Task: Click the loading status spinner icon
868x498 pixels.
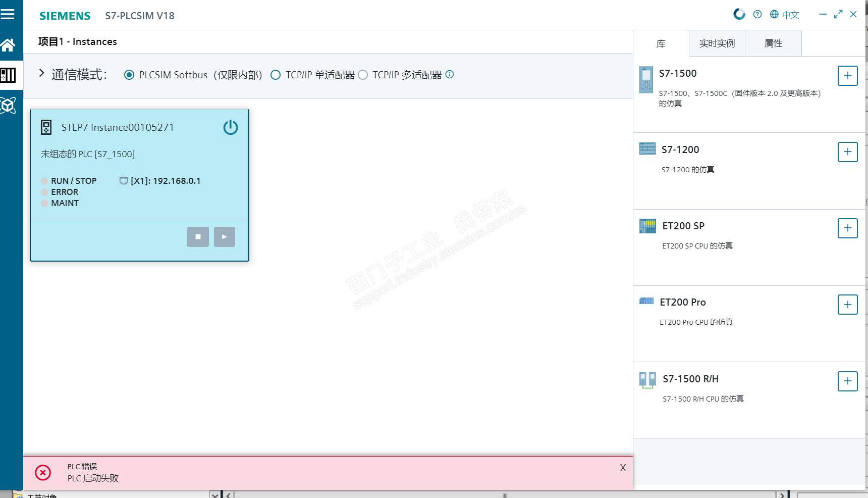Action: tap(739, 14)
